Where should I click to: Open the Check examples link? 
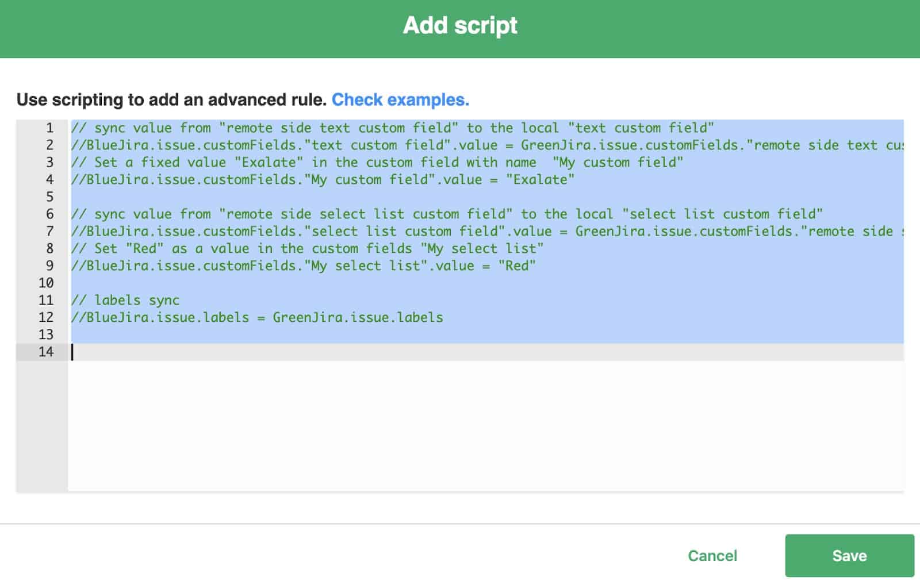[x=400, y=99]
